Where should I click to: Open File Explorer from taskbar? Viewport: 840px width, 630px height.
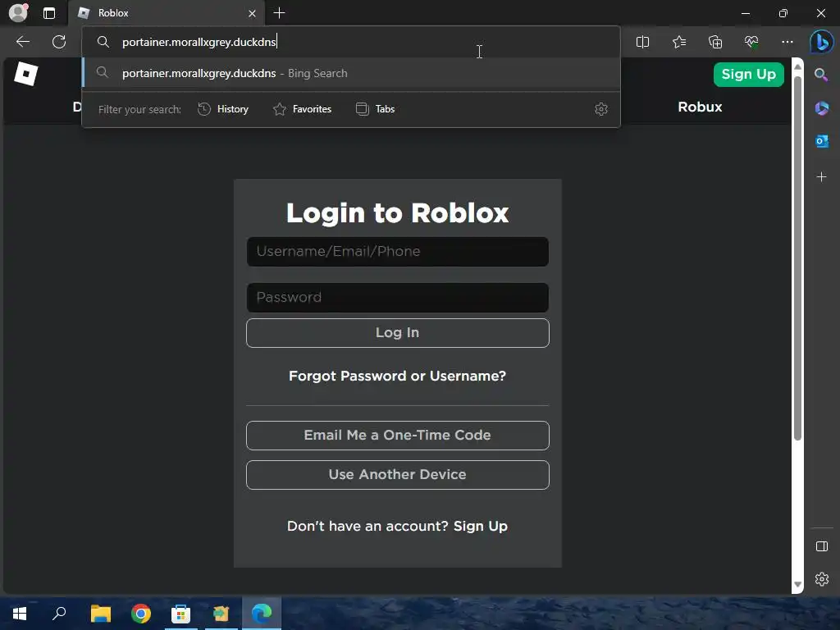pos(100,614)
